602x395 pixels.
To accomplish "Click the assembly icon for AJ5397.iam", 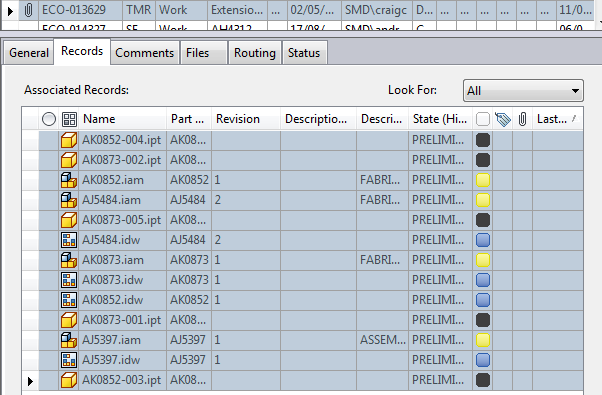I will tap(69, 340).
